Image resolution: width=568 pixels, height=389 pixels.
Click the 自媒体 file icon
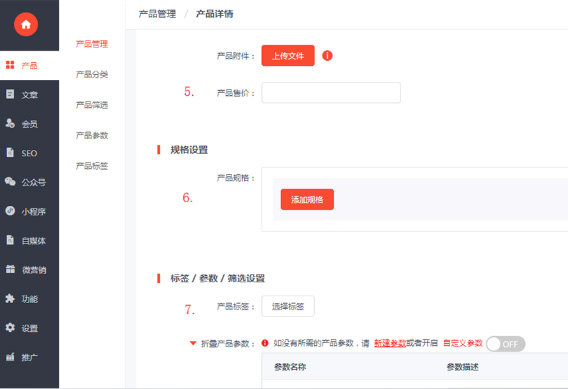tap(10, 240)
